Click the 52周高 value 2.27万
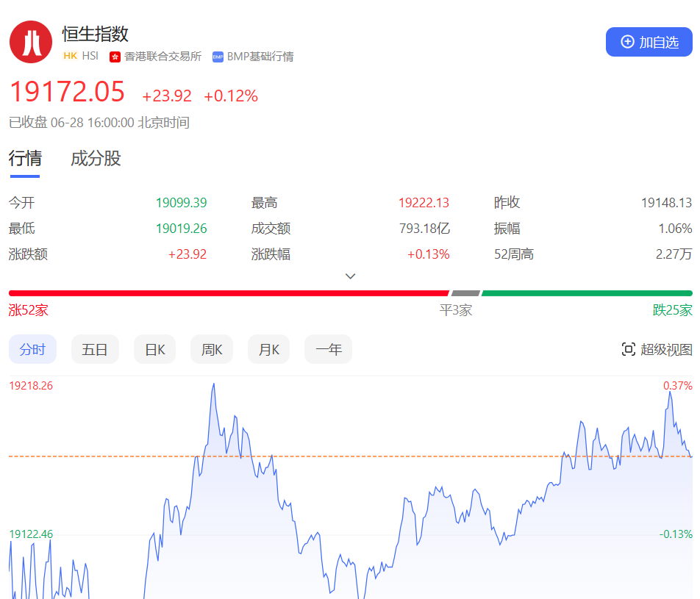 (x=674, y=254)
